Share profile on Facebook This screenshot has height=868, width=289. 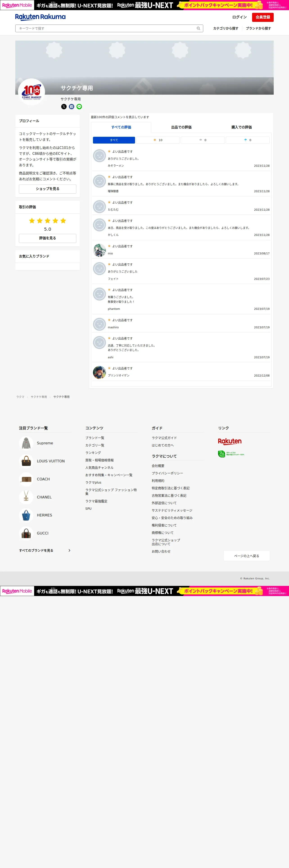[x=72, y=107]
